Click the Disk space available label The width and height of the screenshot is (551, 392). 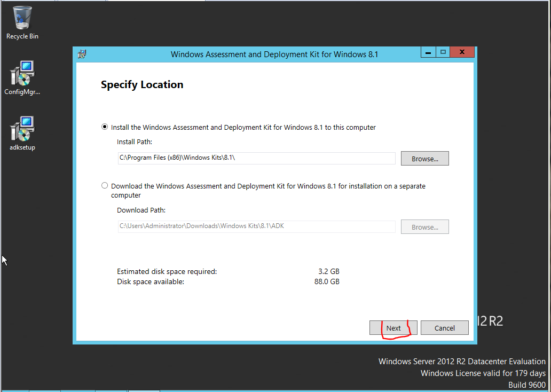[151, 281]
